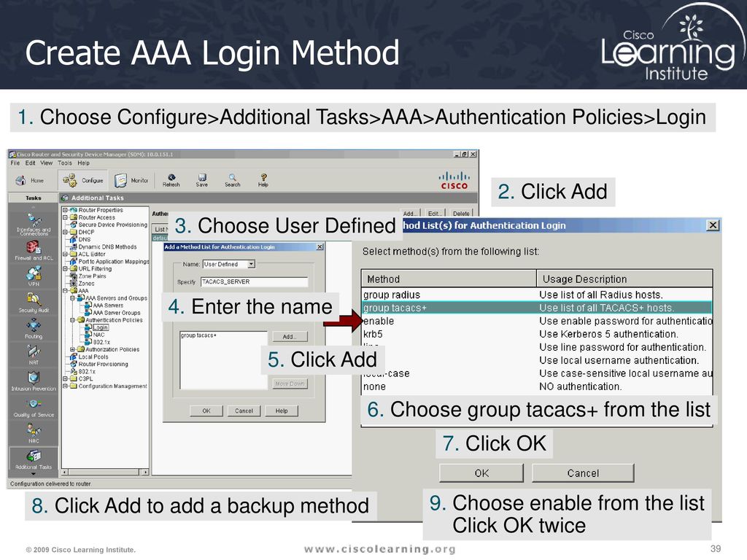The image size is (747, 560).
Task: Click the Save toolbar icon
Action: tap(201, 181)
